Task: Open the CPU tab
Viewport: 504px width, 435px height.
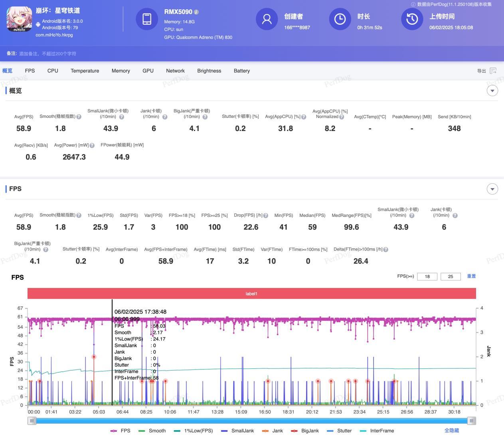Action: pos(53,71)
